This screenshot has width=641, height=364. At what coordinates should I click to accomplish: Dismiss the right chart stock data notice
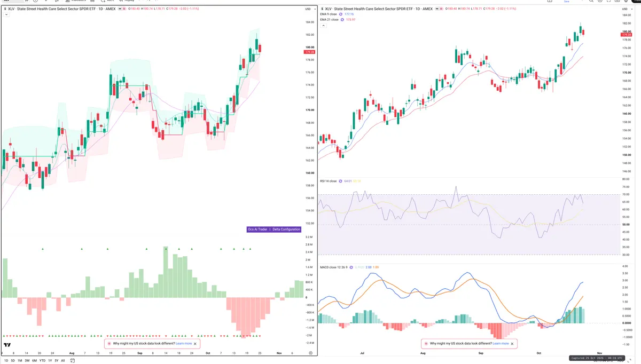coord(512,344)
